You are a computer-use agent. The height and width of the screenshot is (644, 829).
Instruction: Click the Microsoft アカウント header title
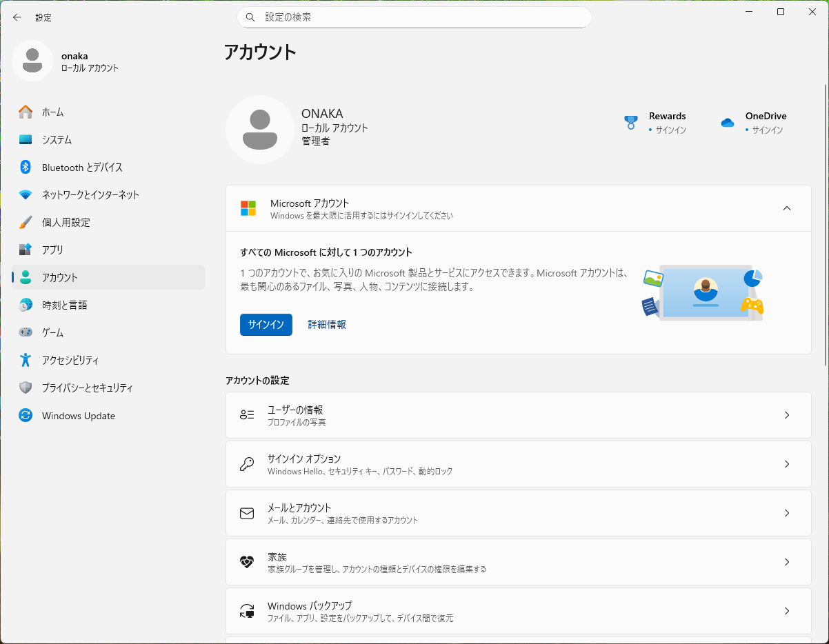[x=310, y=203]
